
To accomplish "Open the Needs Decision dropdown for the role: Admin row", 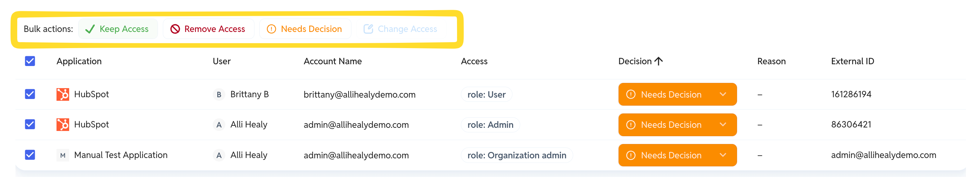I will [677, 125].
